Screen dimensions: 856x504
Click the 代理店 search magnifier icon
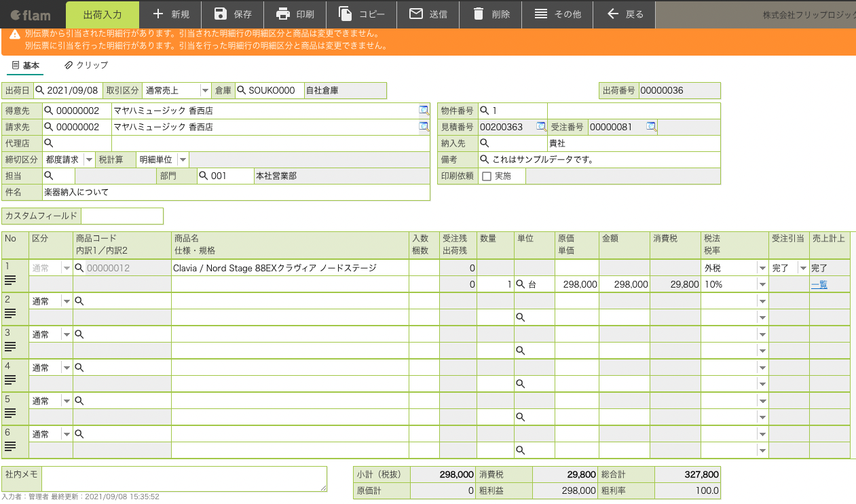[48, 143]
